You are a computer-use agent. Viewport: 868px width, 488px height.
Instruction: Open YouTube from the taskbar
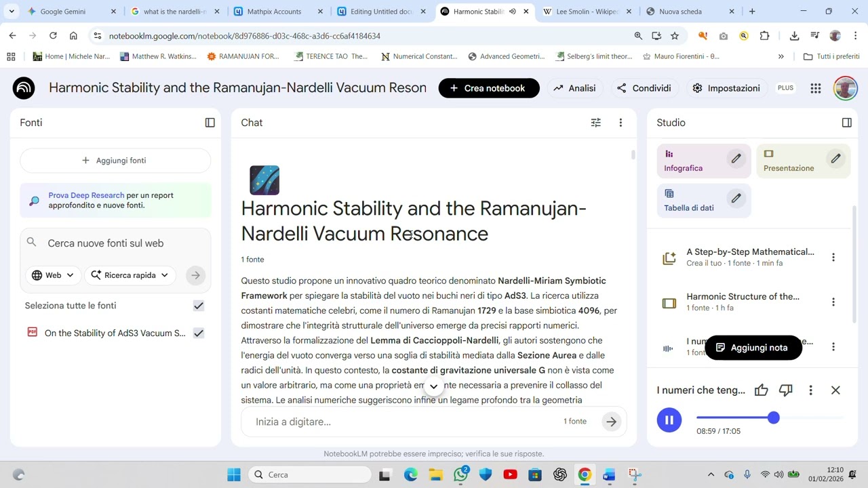[x=510, y=474]
